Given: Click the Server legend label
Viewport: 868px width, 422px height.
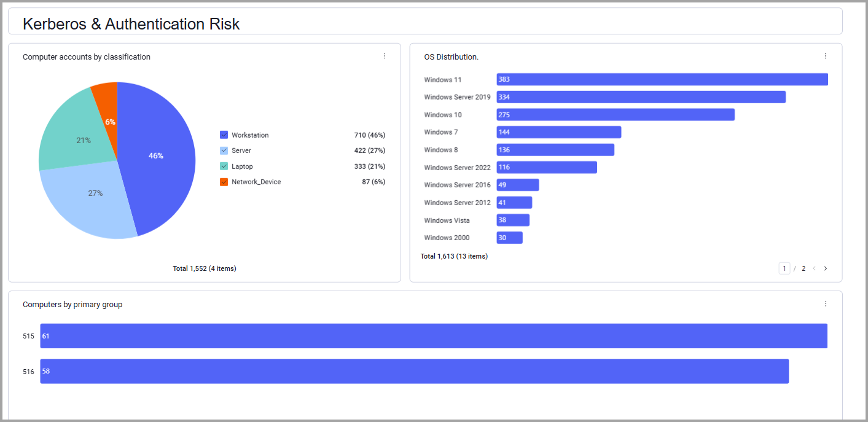Looking at the screenshot, I should tap(241, 150).
